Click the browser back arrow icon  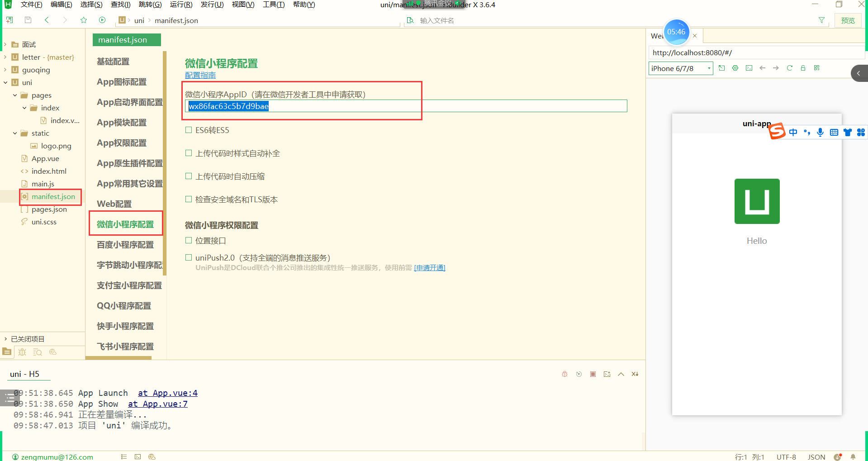(x=763, y=68)
